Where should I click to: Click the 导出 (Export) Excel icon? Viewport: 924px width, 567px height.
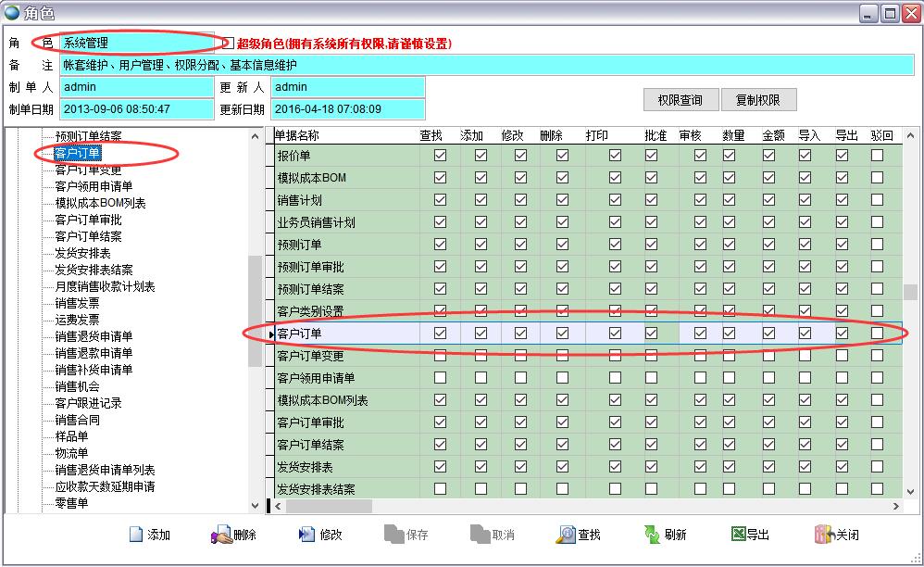[738, 535]
